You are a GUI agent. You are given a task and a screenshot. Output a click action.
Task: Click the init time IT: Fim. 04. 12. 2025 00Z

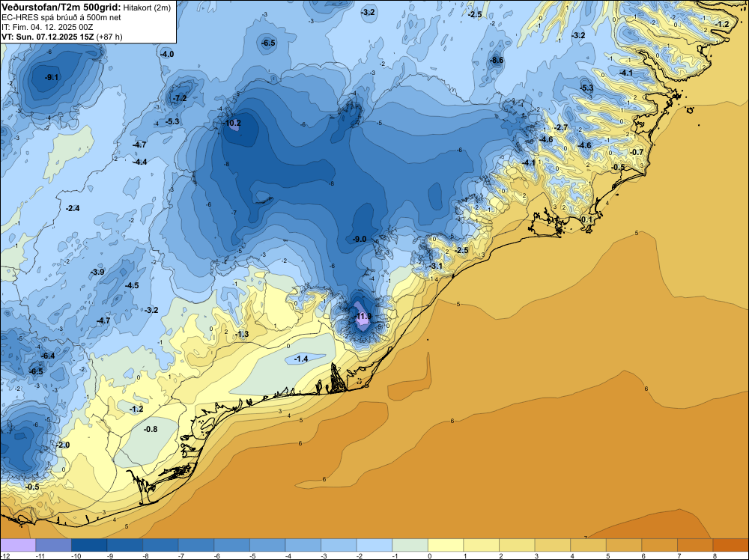tap(47, 27)
